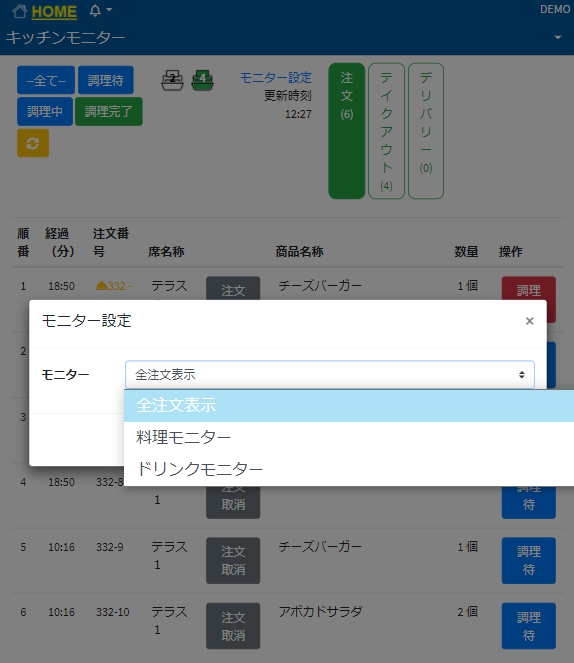Click 注文取消 for order 332-10
Image resolution: width=574 pixels, height=663 pixels.
(x=233, y=626)
